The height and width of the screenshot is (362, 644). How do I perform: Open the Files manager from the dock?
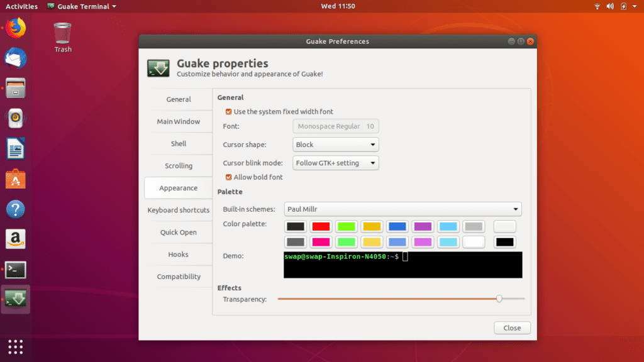point(14,88)
